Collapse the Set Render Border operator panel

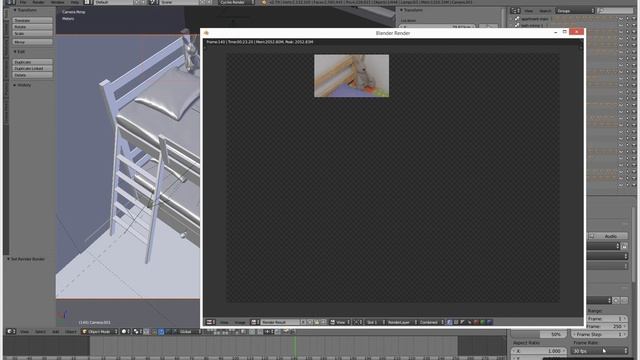tap(25, 259)
